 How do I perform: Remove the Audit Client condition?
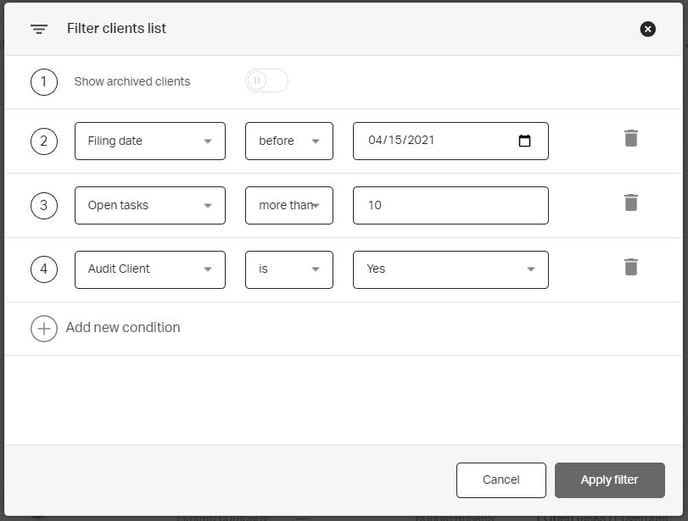click(x=630, y=267)
